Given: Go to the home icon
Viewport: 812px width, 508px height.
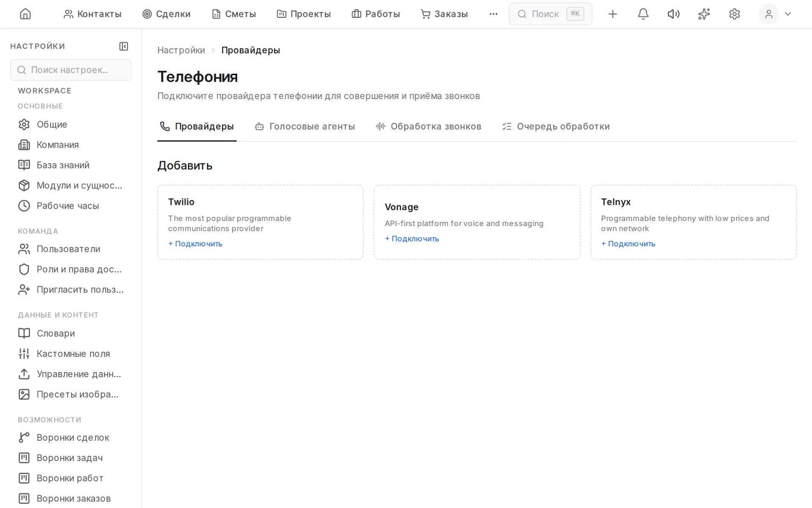Looking at the screenshot, I should [x=25, y=14].
